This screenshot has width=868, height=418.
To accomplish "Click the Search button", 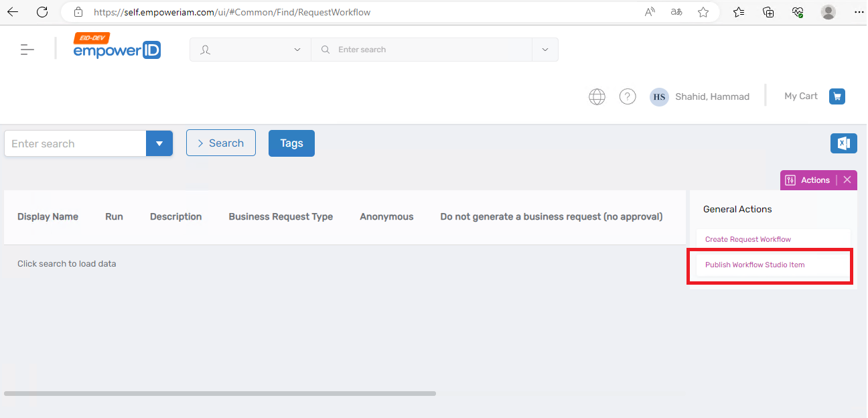I will coord(221,143).
